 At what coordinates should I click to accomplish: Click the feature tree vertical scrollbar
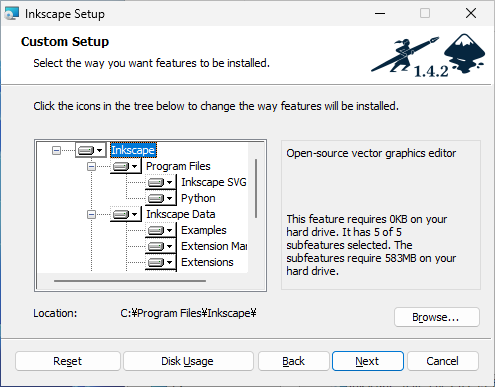256,188
